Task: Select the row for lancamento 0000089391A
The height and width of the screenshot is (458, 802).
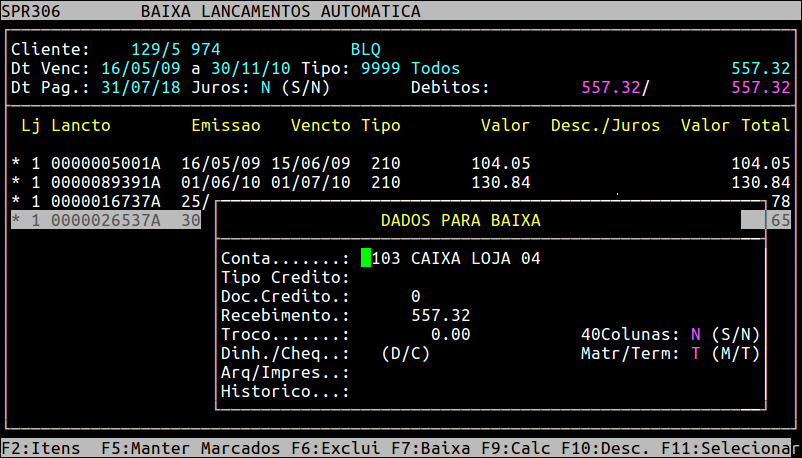Action: click(x=105, y=183)
